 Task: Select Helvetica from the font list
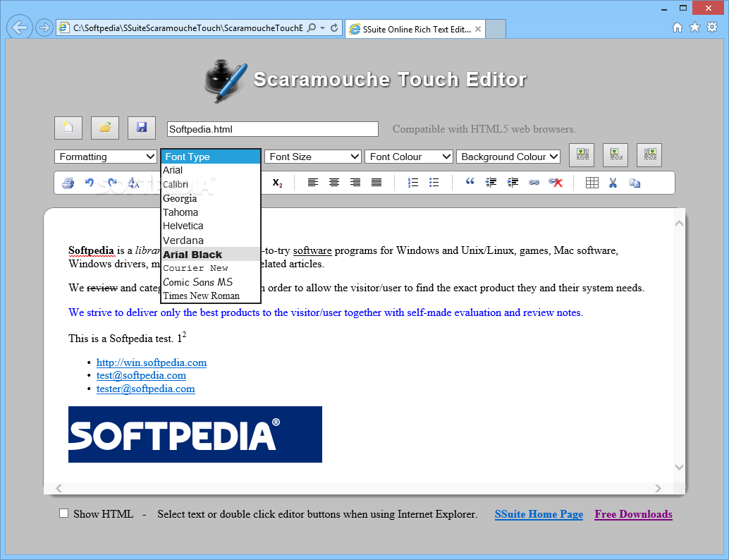pos(211,226)
